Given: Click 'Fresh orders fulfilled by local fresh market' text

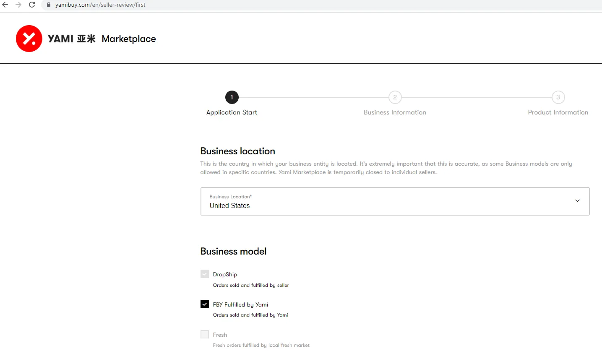Looking at the screenshot, I should [261, 345].
